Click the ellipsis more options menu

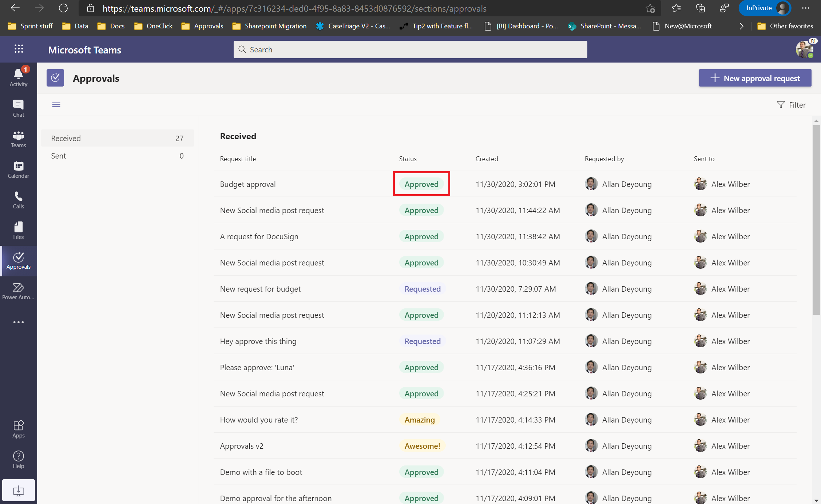(18, 322)
